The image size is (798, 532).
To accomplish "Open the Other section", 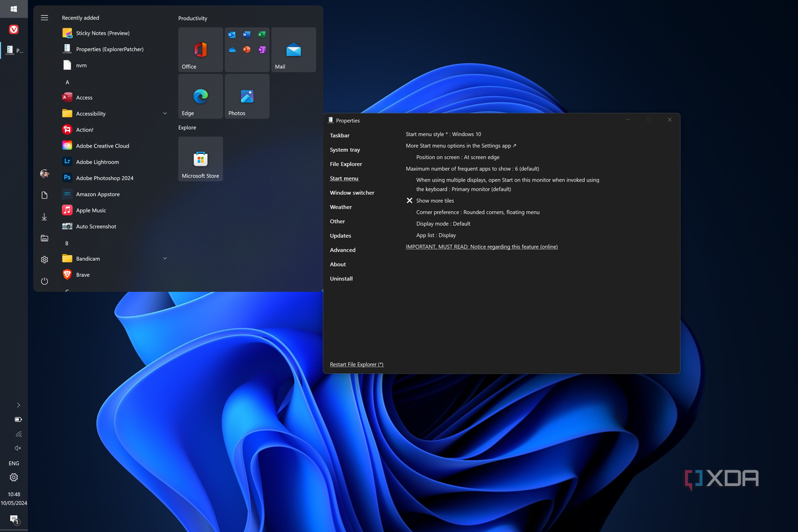I will (x=337, y=222).
